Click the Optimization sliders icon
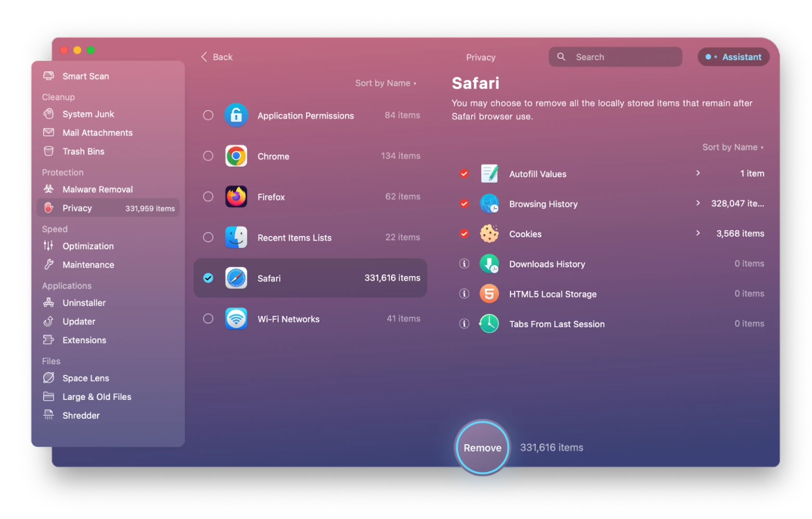The height and width of the screenshot is (519, 812). (48, 246)
